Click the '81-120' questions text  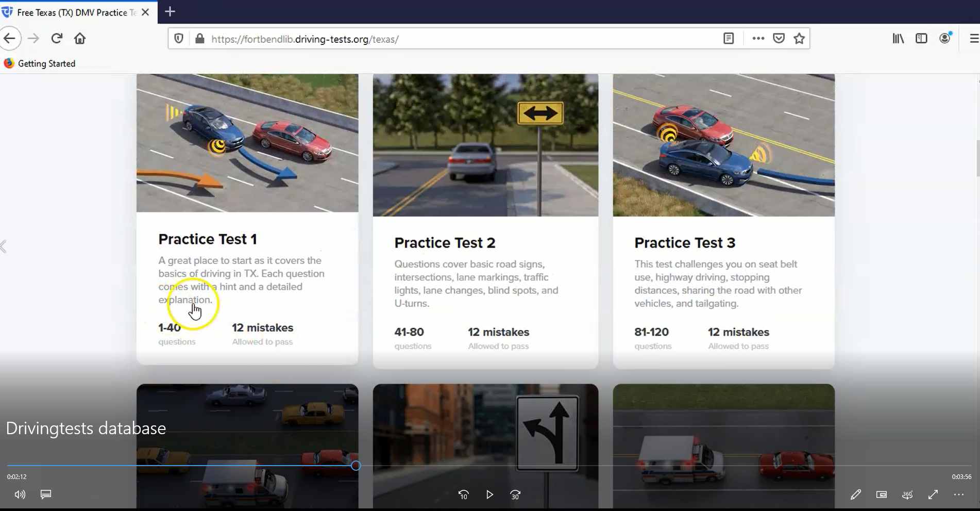pyautogui.click(x=651, y=332)
